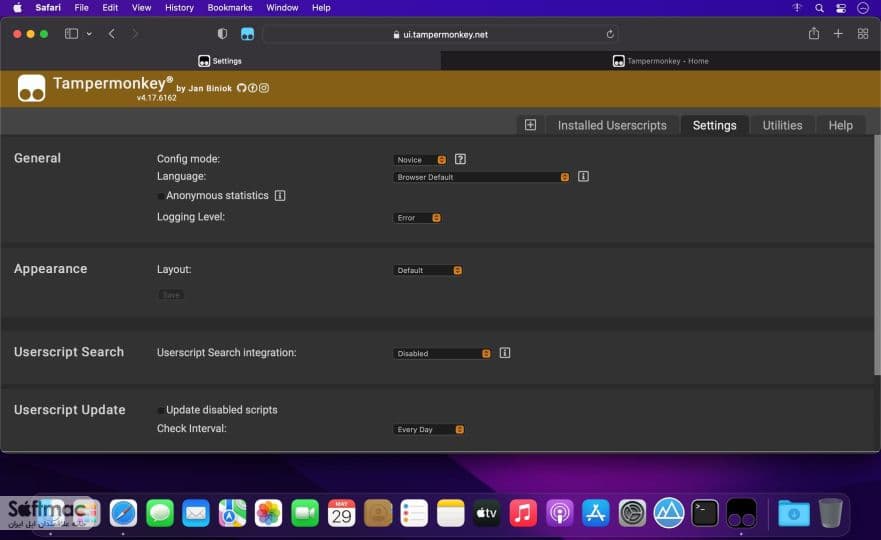The image size is (881, 540).
Task: Open Control Center in menu bar
Action: tap(841, 8)
